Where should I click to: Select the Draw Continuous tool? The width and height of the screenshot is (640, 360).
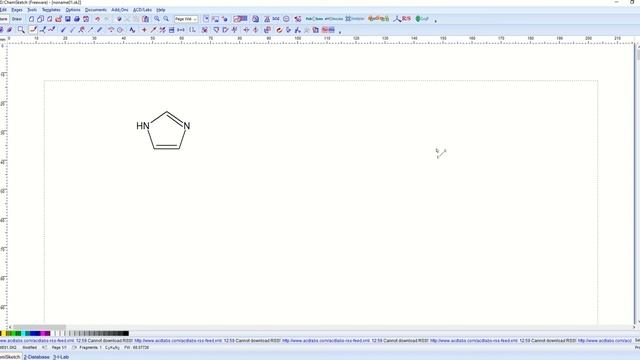[x=42, y=30]
